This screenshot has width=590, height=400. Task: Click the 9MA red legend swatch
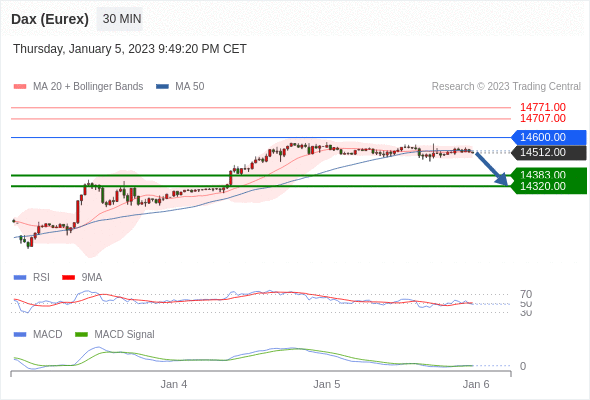click(x=68, y=278)
